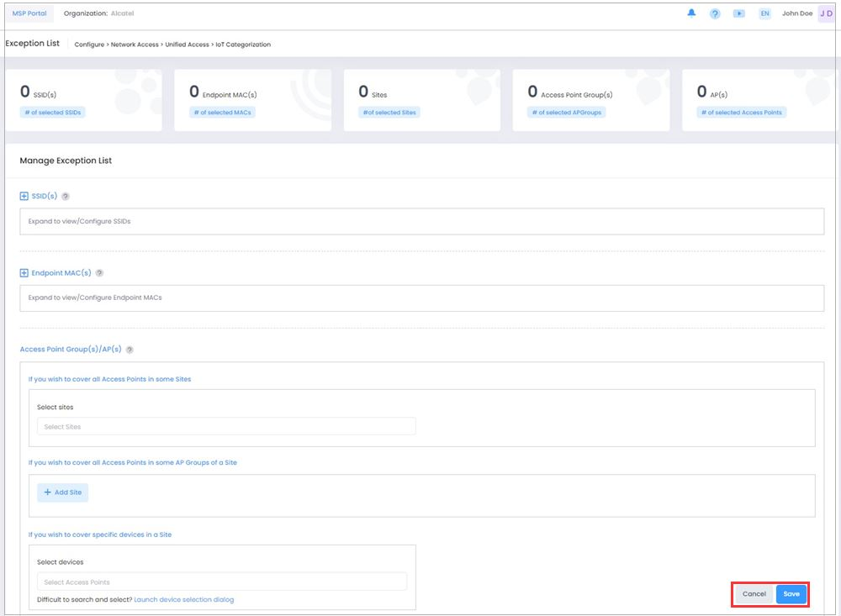Click the SSID(s) section label
The height and width of the screenshot is (616, 841).
44,196
